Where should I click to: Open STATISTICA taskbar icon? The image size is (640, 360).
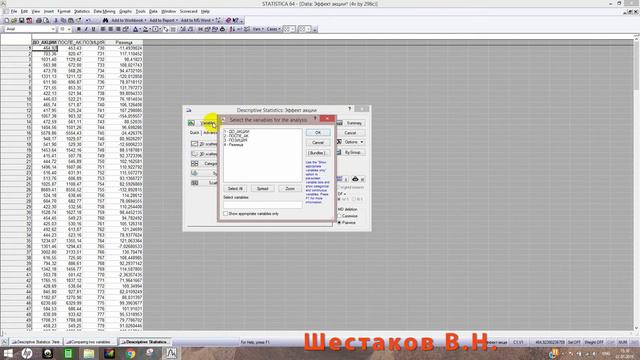[x=171, y=353]
